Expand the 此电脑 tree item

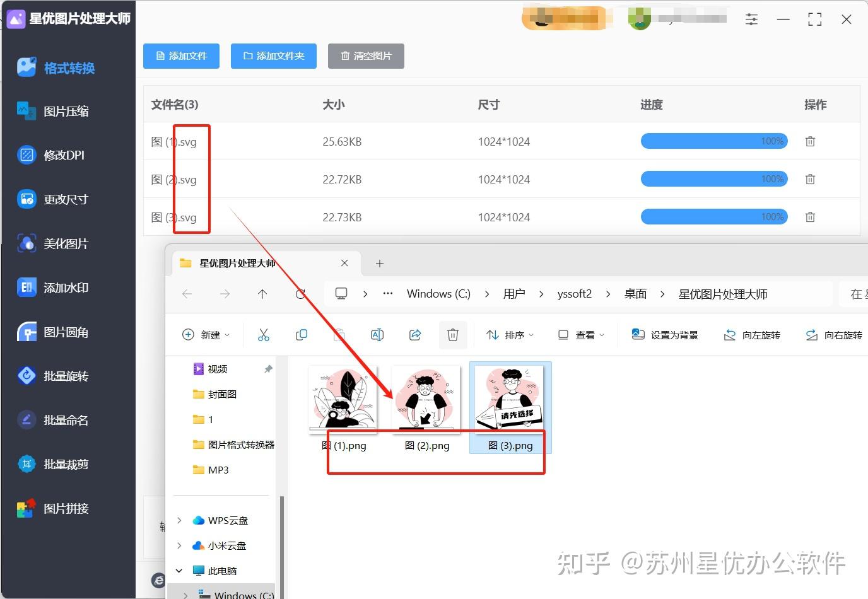pos(179,571)
